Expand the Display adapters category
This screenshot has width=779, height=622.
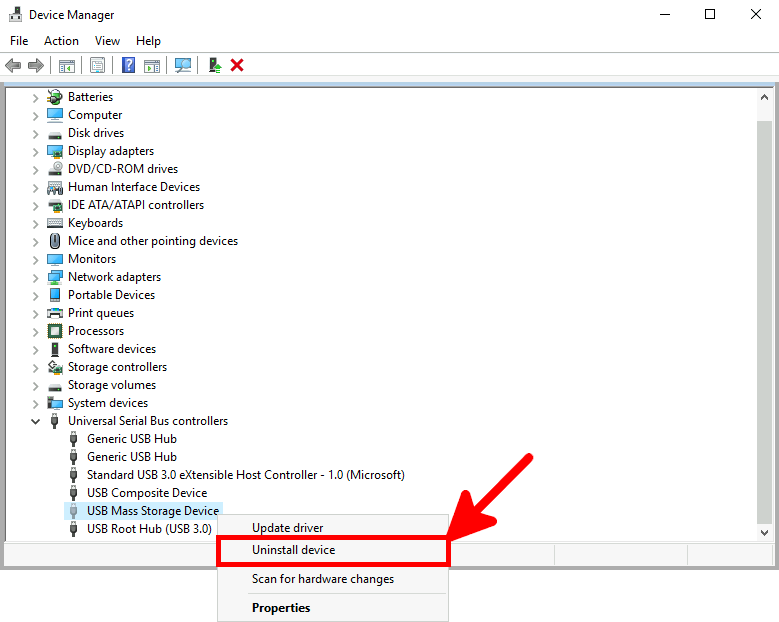coord(36,151)
